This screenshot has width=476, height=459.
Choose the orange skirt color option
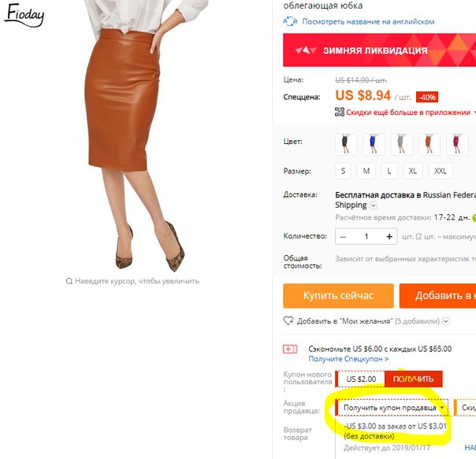[430, 144]
